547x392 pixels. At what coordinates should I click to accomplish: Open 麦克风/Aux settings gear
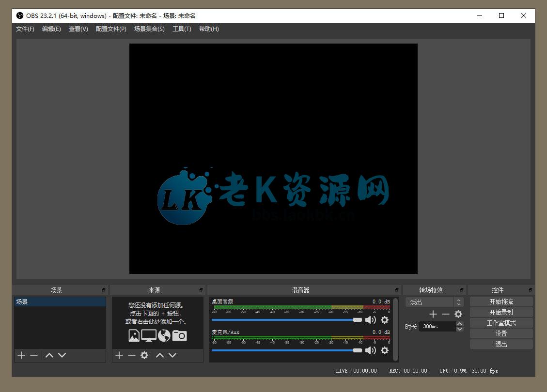pyautogui.click(x=384, y=350)
